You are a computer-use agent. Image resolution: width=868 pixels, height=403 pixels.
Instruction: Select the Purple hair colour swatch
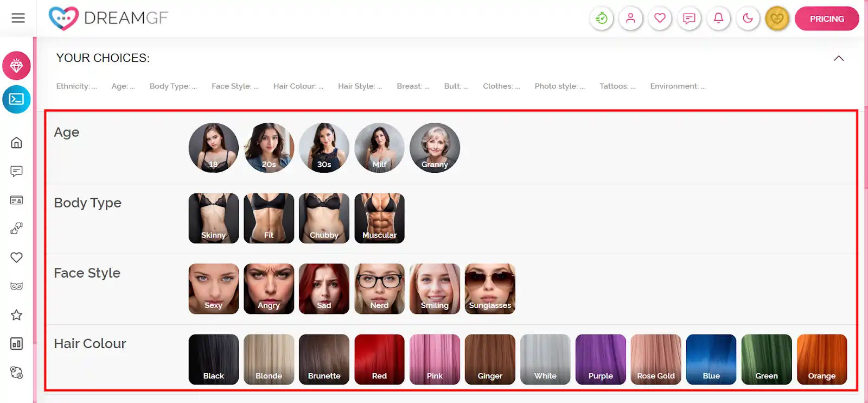click(x=601, y=360)
